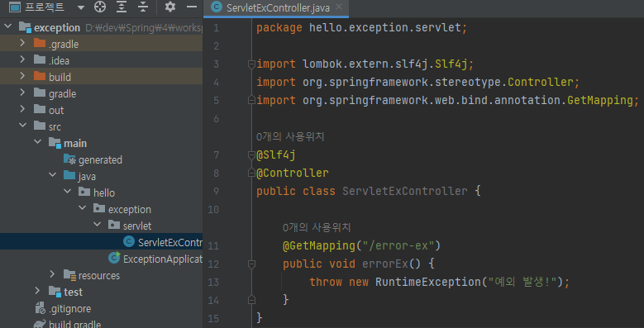Select the .gitignore file icon
The width and height of the screenshot is (644, 328).
[x=41, y=308]
